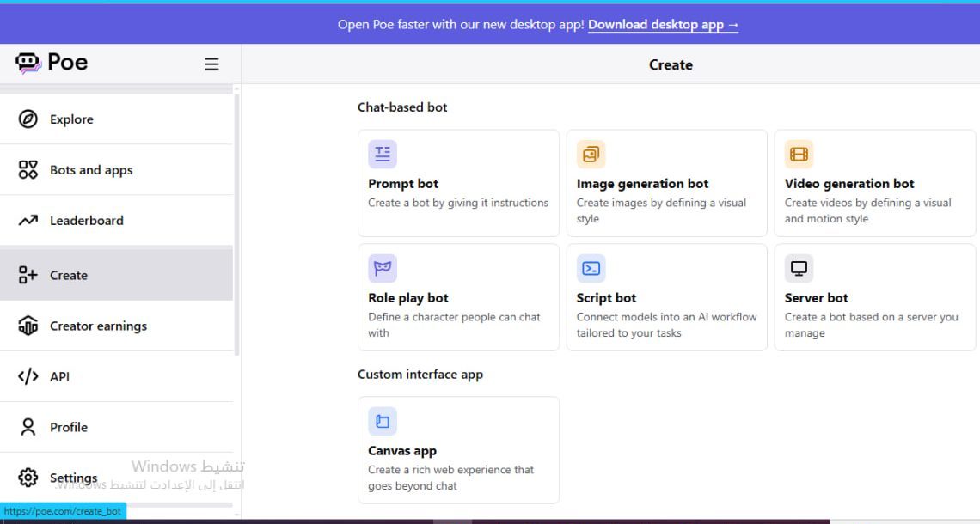Open Leaderboard from the sidebar
The image size is (980, 524).
(x=86, y=221)
